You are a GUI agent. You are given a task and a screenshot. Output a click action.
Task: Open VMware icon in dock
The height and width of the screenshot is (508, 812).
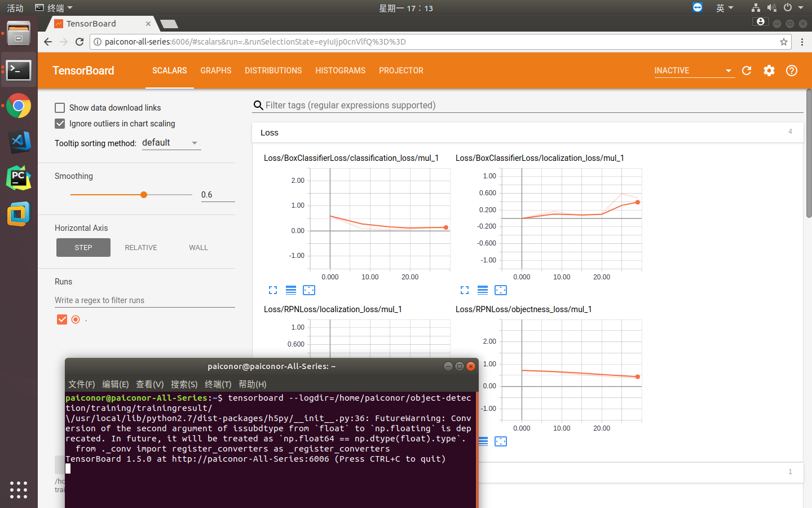coord(19,214)
